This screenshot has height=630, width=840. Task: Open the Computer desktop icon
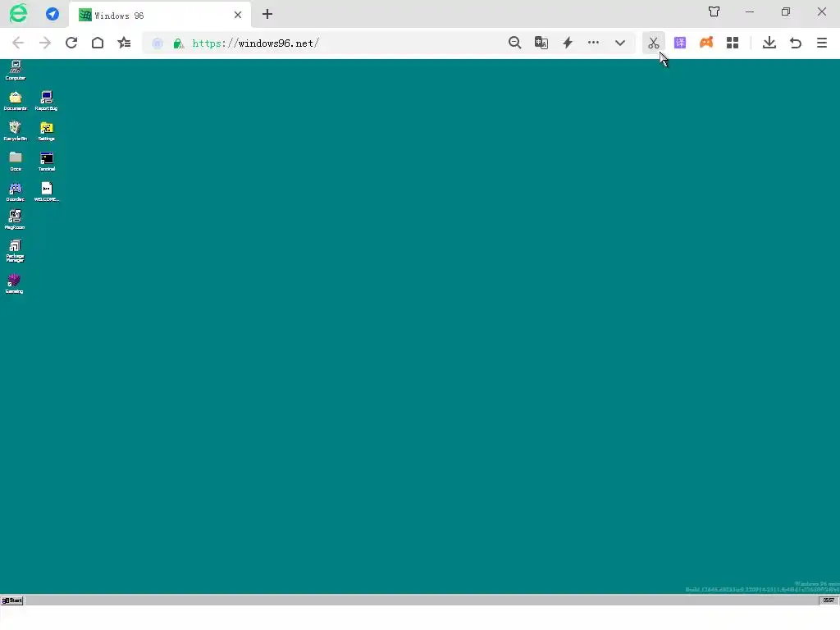point(16,71)
